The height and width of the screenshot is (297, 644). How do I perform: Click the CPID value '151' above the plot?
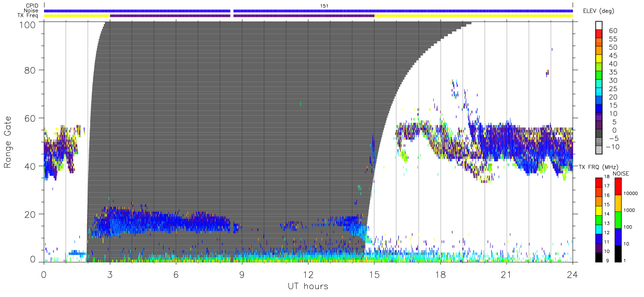324,6
